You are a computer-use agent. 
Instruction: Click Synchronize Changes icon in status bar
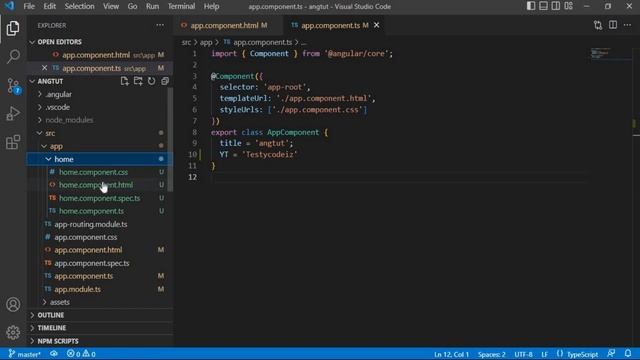[54, 353]
